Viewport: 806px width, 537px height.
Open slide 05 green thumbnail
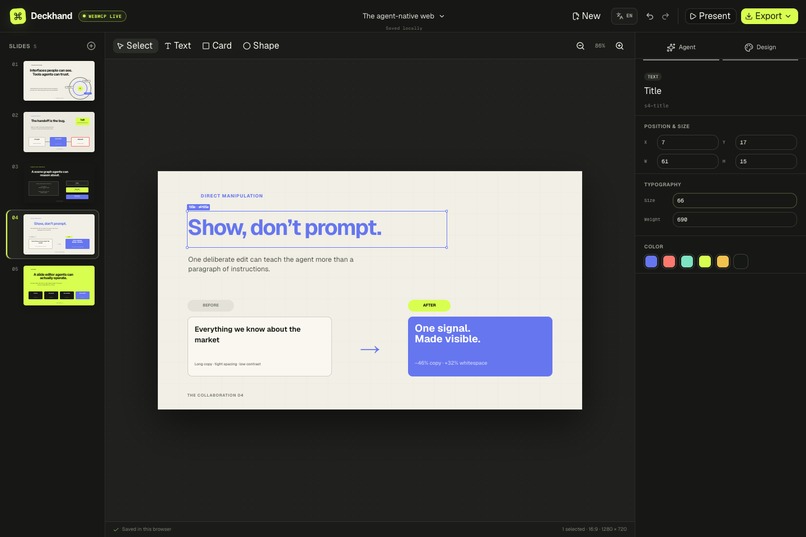click(x=59, y=285)
